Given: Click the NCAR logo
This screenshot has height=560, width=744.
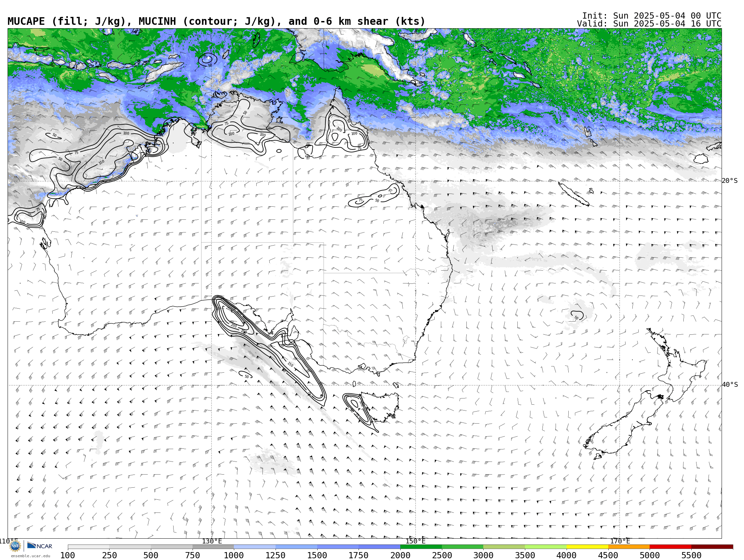Looking at the screenshot, I should 40,546.
